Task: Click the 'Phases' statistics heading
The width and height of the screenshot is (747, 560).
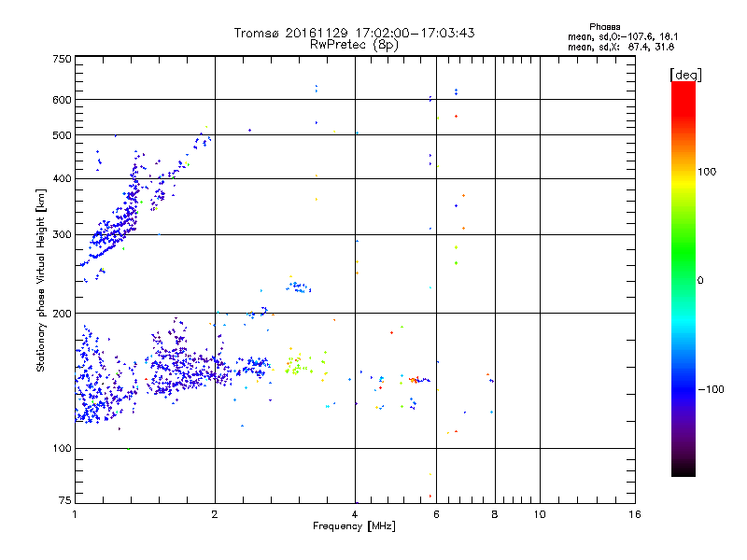Action: point(604,27)
